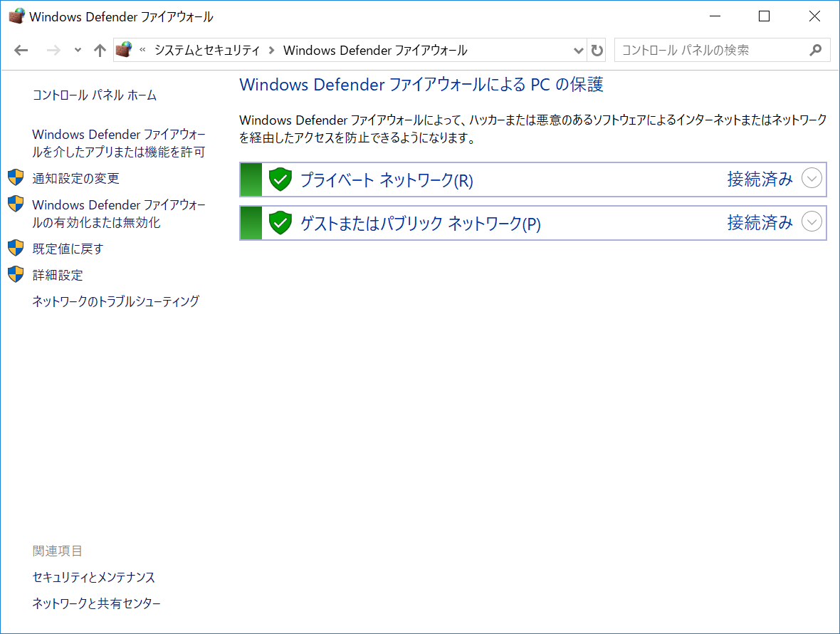Click the title bar firewall app icon

tap(16, 16)
